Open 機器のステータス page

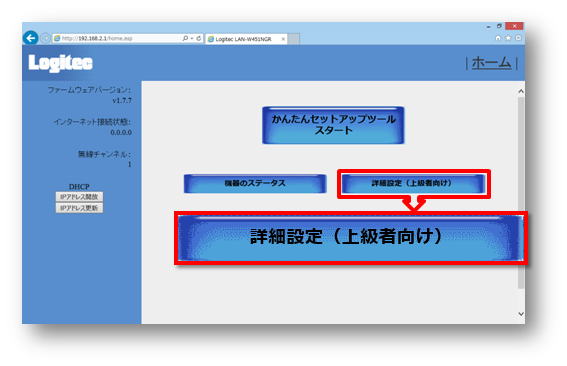click(255, 183)
